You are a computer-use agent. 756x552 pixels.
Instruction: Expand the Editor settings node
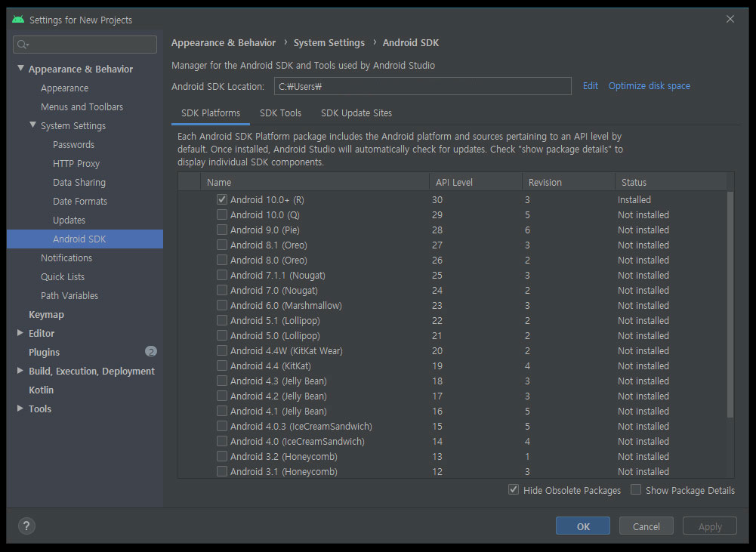20,333
